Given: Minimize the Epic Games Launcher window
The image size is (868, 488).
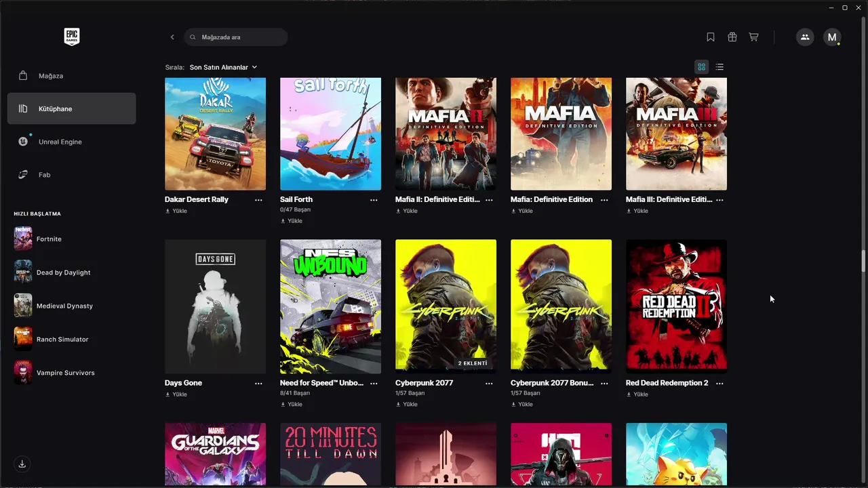Looking at the screenshot, I should click(x=831, y=7).
